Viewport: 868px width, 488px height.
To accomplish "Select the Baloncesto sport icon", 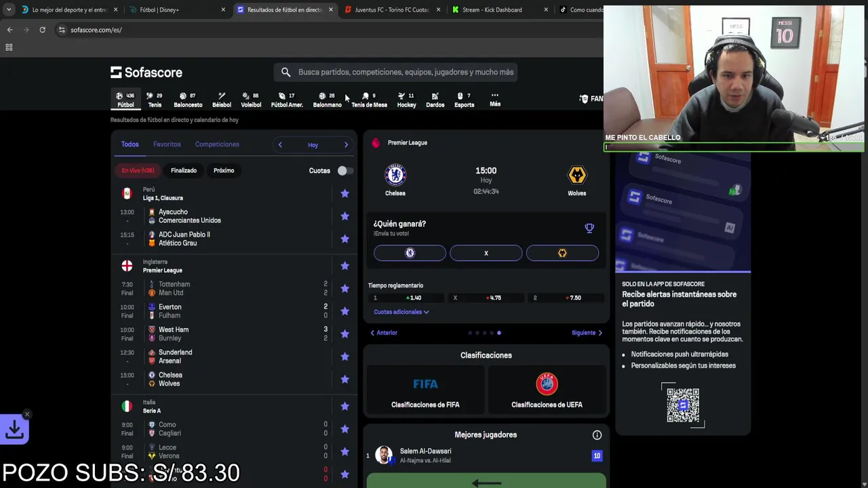I will pos(188,100).
